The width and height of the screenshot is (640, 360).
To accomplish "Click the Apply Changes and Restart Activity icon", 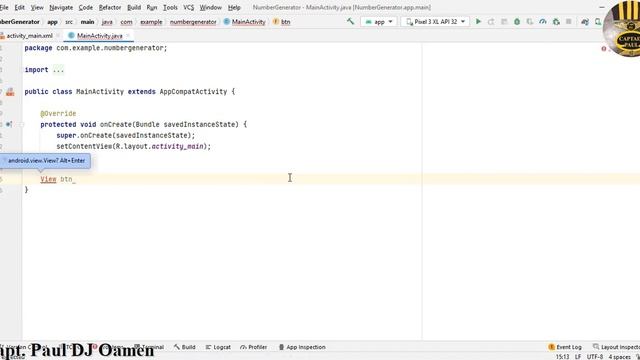I will (x=491, y=22).
